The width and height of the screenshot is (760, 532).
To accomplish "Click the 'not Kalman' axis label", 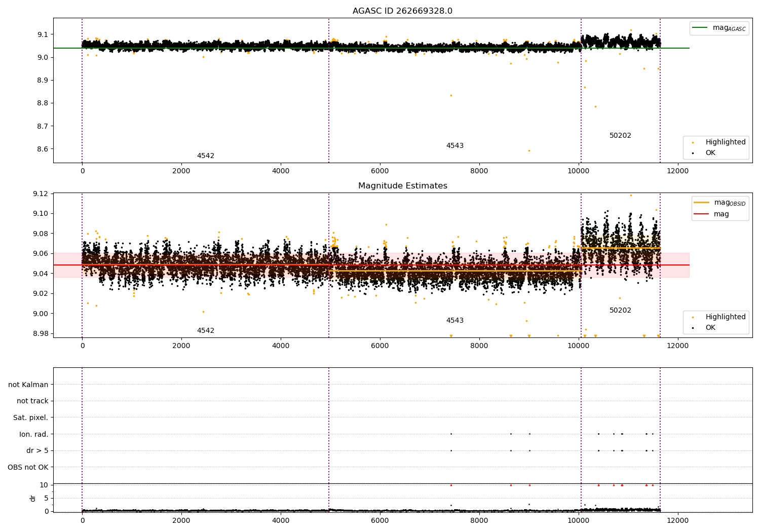I will 28,385.
